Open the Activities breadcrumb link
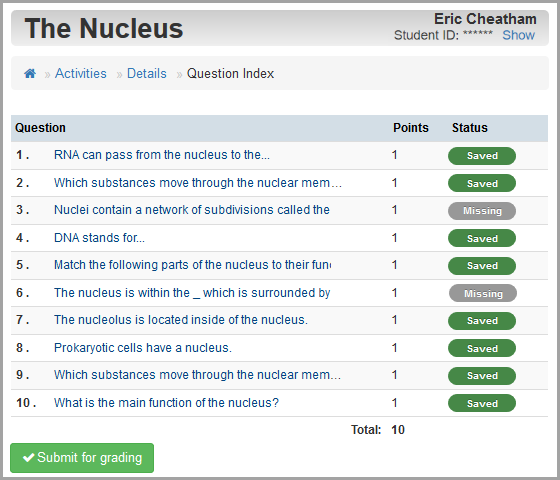The width and height of the screenshot is (560, 480). 81,74
